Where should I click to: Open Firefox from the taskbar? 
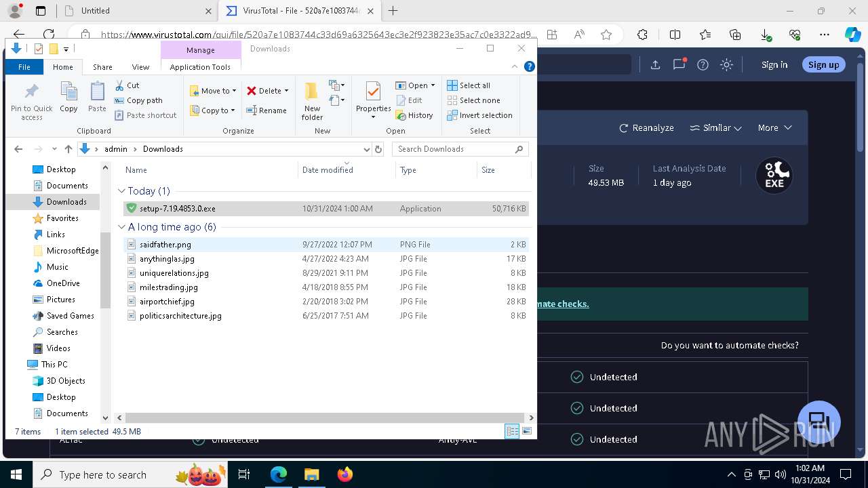pyautogui.click(x=344, y=474)
